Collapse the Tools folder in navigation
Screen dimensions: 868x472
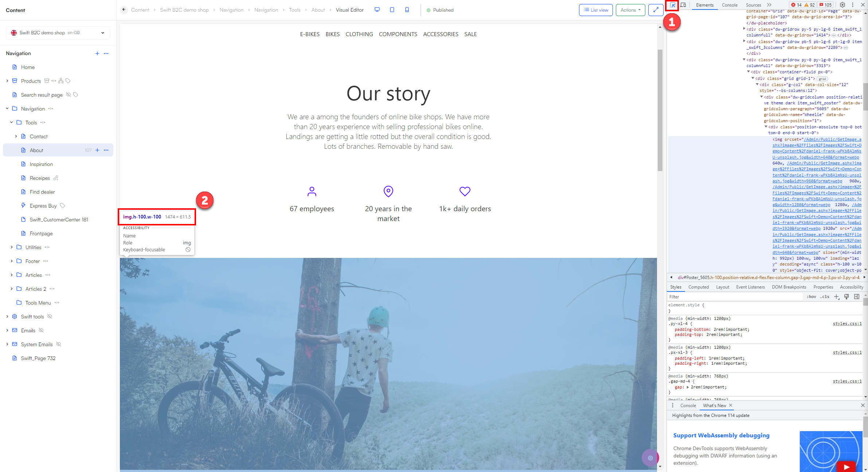click(x=12, y=122)
